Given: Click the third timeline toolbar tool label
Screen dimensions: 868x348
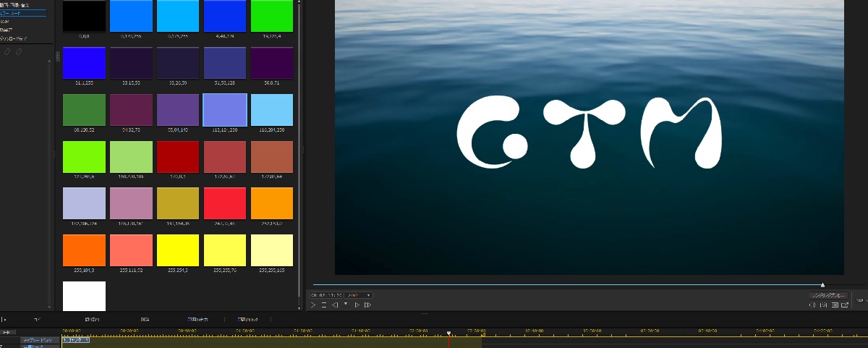Looking at the screenshot, I should point(145,318).
